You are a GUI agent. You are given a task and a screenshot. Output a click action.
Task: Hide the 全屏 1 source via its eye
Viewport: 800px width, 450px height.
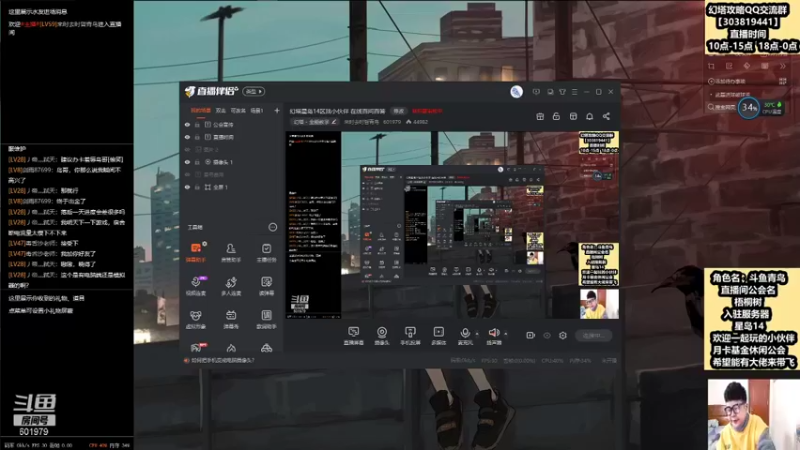point(187,187)
